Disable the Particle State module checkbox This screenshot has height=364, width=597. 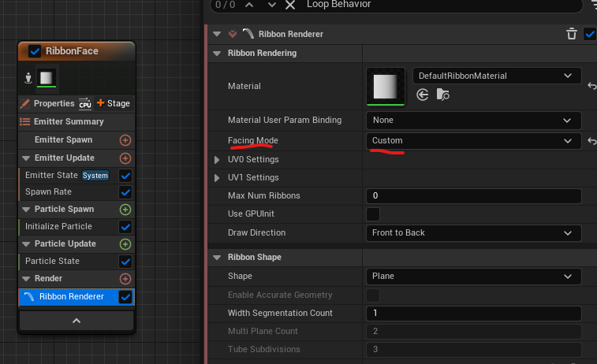click(125, 262)
